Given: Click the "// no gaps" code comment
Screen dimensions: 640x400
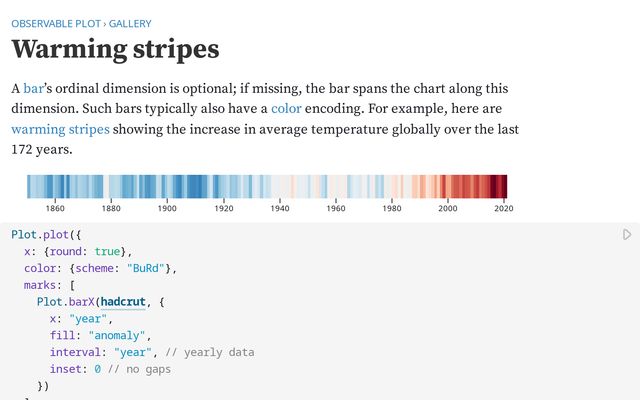Looking at the screenshot, I should click(140, 369).
